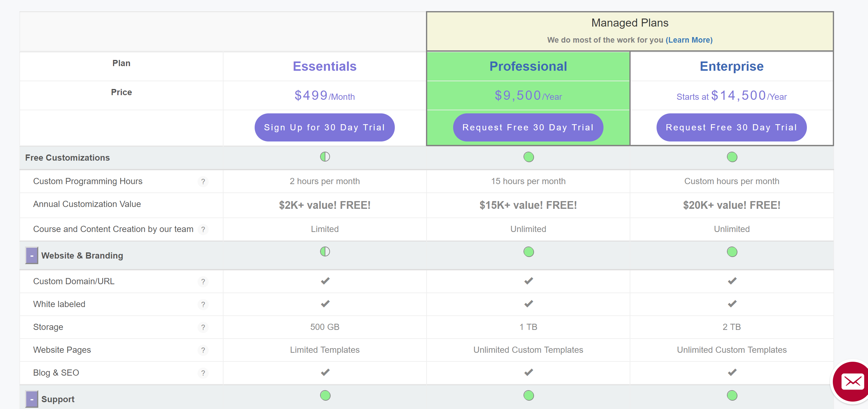Open help for Custom Domain/URL
The height and width of the screenshot is (409, 868).
(x=203, y=281)
